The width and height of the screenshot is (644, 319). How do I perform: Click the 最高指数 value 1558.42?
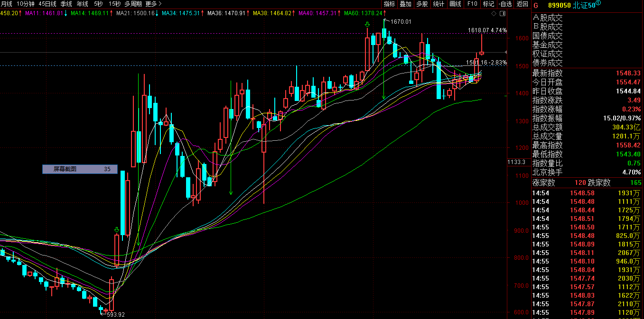[628, 146]
